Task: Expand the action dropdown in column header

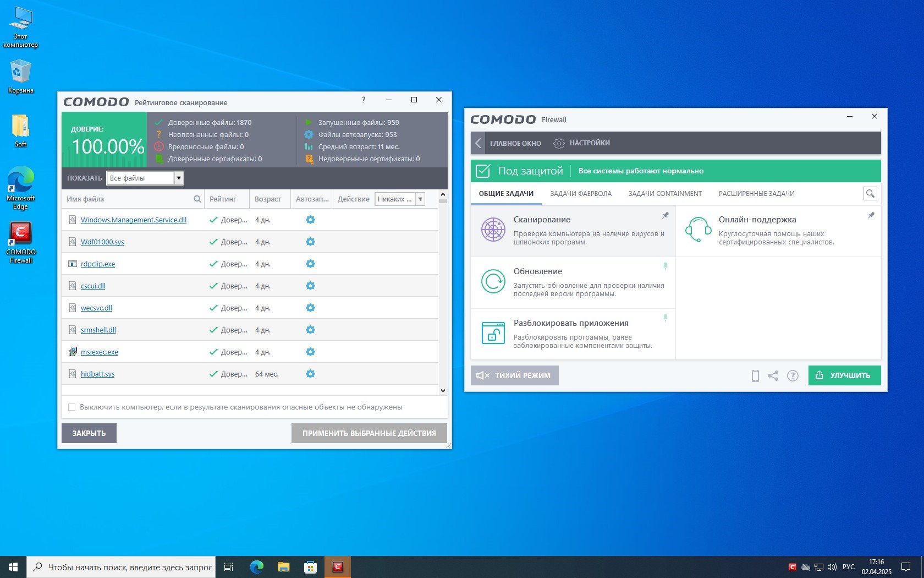Action: (x=420, y=199)
